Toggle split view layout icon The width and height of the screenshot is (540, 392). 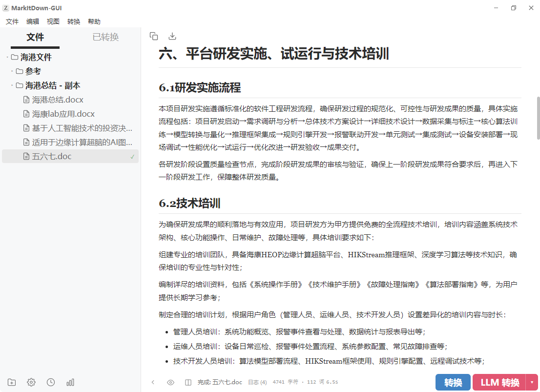pos(188,382)
